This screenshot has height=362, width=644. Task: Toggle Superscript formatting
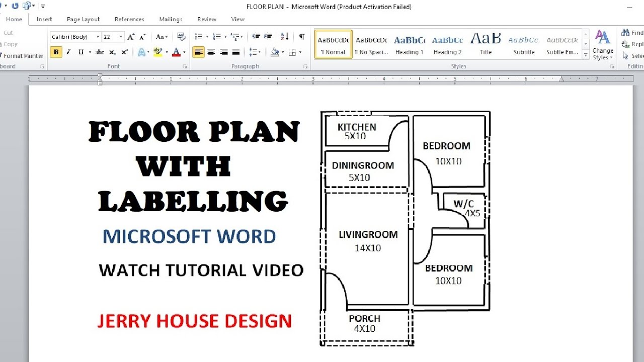tap(124, 52)
